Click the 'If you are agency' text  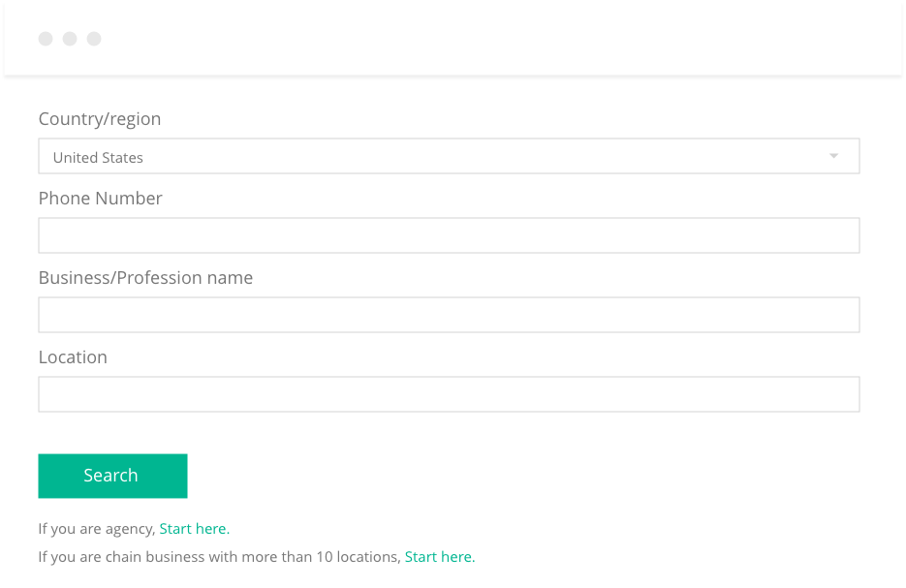click(x=97, y=529)
